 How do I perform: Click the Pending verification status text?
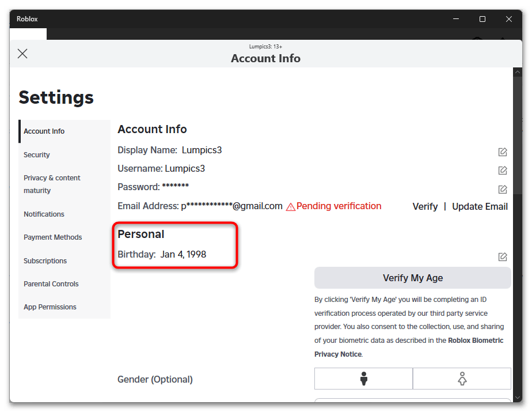pos(339,206)
